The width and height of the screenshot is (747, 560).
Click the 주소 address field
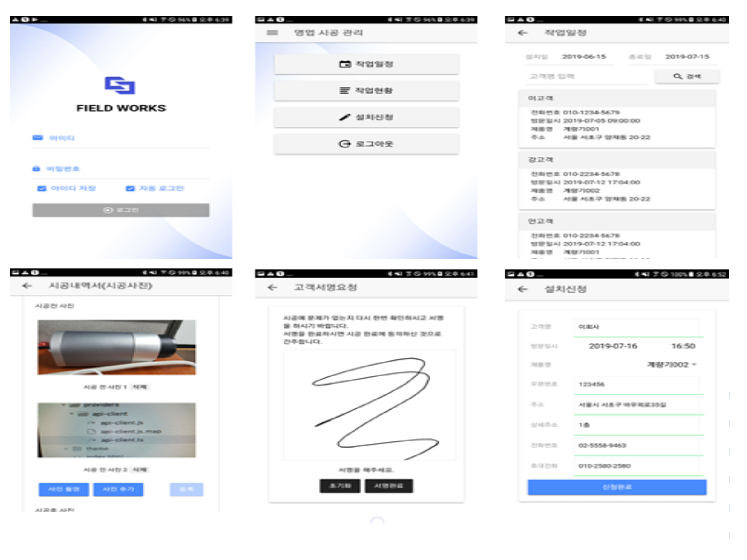639,405
